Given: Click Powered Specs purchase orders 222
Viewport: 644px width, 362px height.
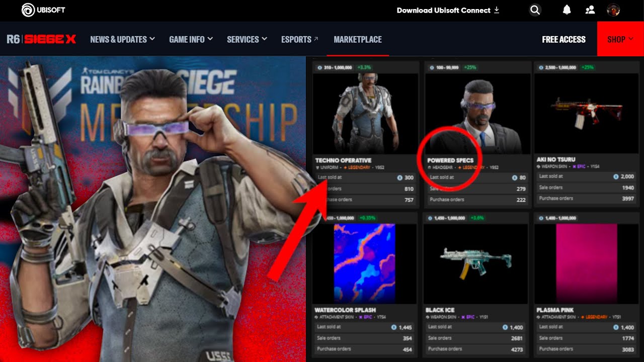Looking at the screenshot, I should 521,200.
